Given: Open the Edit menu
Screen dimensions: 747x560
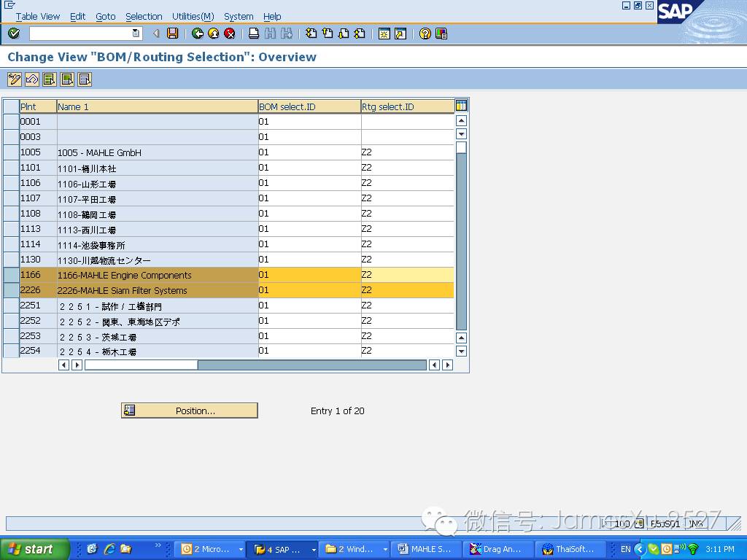Looking at the screenshot, I should click(77, 16).
